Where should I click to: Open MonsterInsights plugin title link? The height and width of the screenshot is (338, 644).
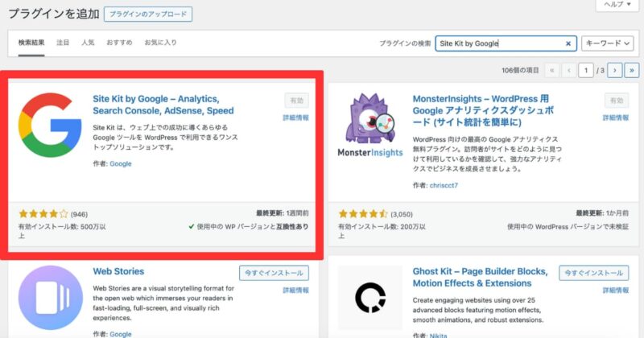click(x=484, y=110)
